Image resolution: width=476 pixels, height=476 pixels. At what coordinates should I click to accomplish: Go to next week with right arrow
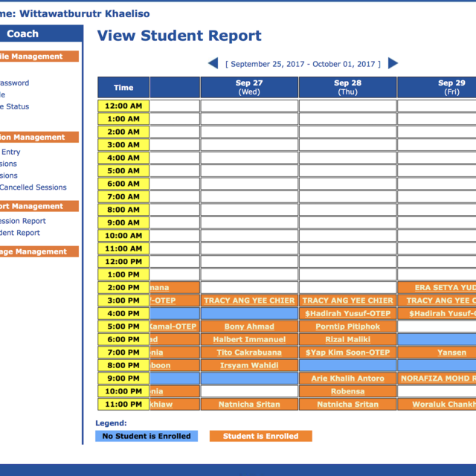pyautogui.click(x=393, y=63)
